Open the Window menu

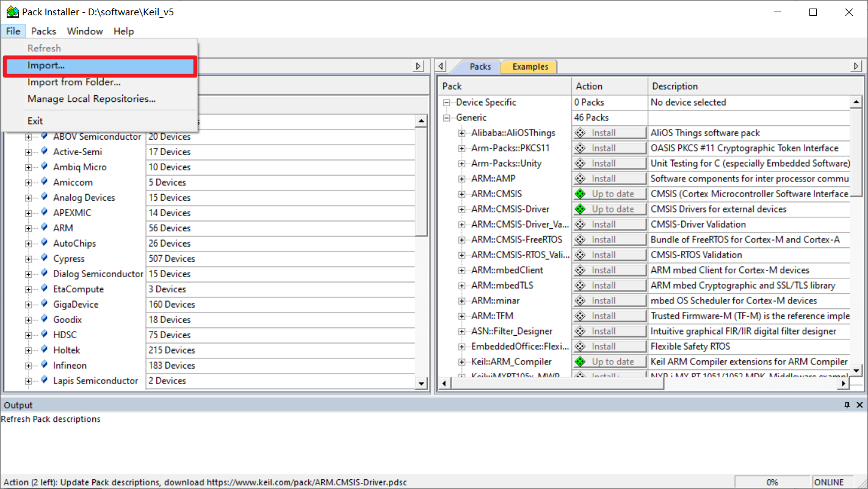coord(85,31)
